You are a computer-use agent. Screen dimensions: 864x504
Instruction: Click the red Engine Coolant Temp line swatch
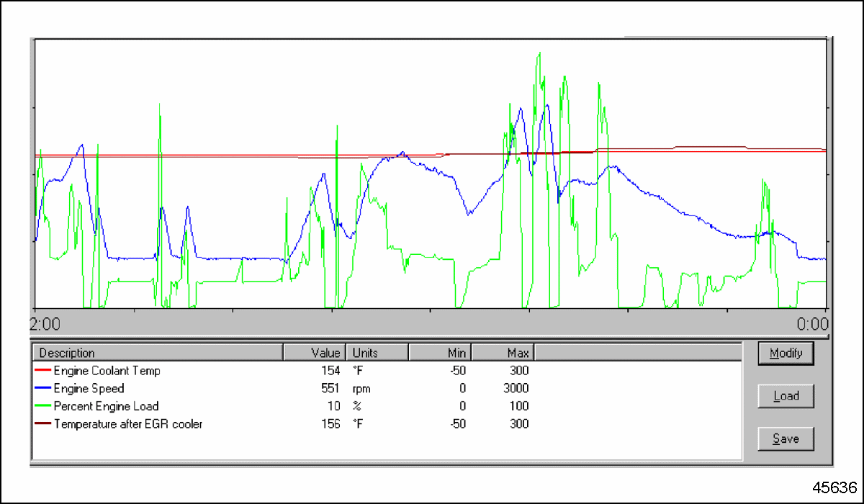click(42, 371)
